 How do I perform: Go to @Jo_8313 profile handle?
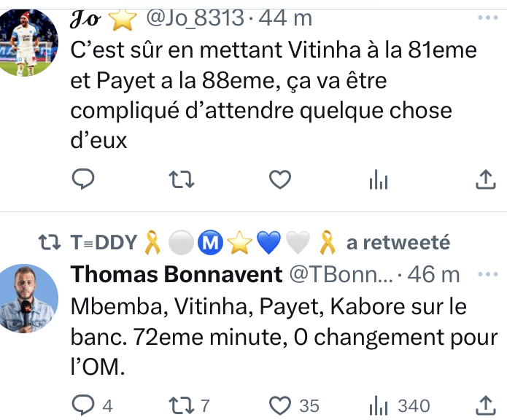(x=195, y=17)
